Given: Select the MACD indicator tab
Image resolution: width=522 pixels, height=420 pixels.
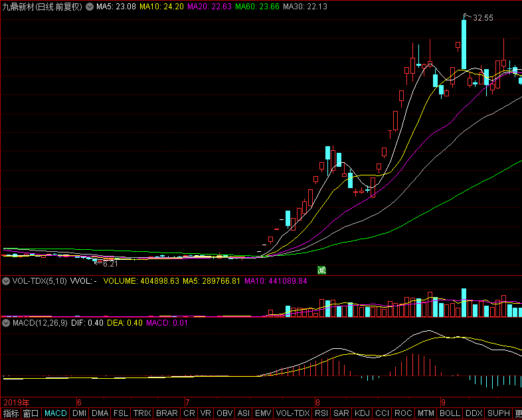Looking at the screenshot, I should [x=56, y=413].
